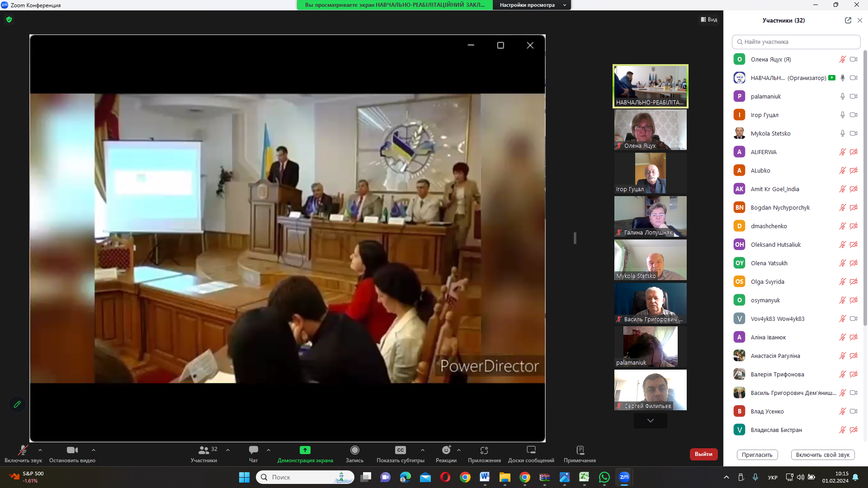This screenshot has height=488, width=868.
Task: Click the Пригласить invite button
Action: [757, 455]
